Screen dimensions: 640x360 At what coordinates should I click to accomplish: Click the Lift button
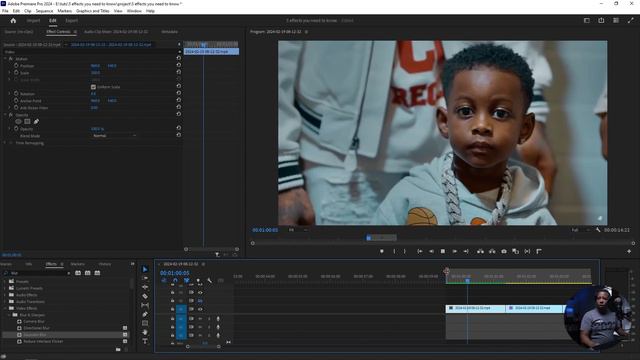480,251
